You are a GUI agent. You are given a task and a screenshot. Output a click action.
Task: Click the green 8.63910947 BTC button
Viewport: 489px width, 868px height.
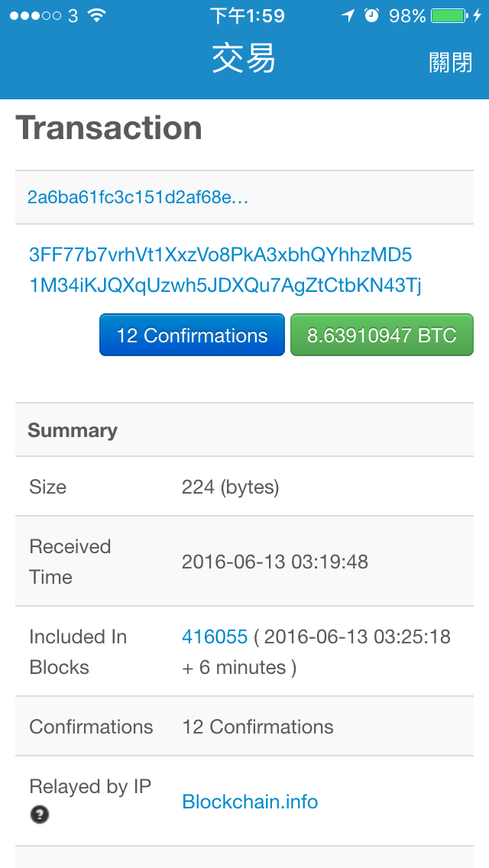pos(382,335)
